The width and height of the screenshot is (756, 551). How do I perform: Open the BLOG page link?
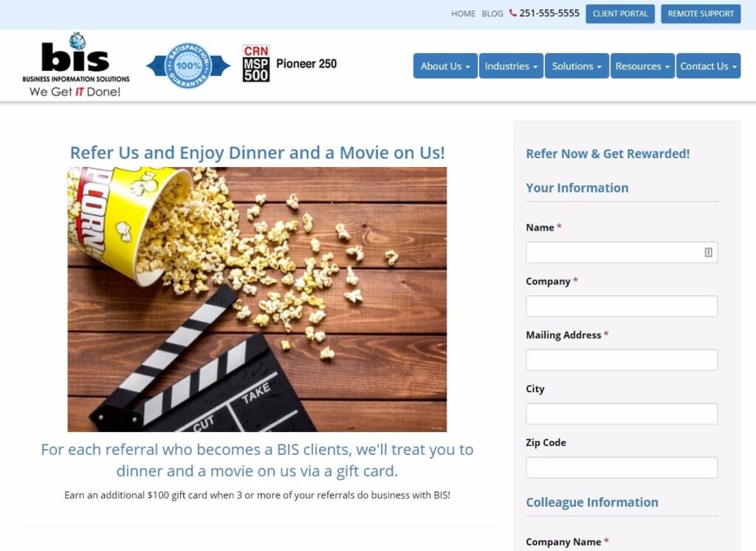tap(492, 13)
